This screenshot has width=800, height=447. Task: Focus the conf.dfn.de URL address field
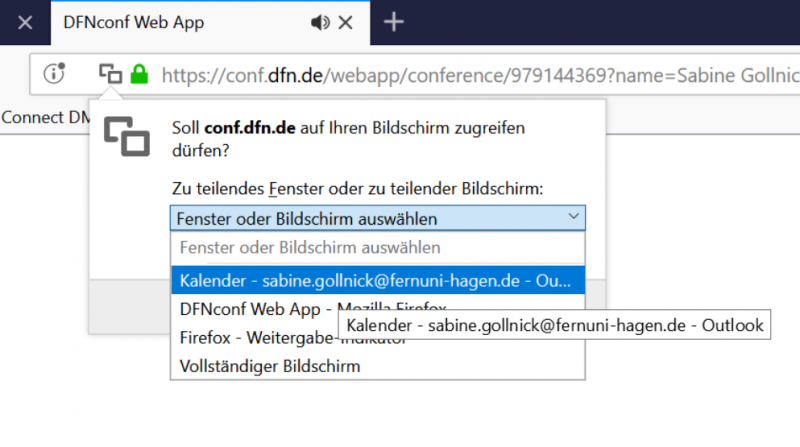(x=480, y=75)
